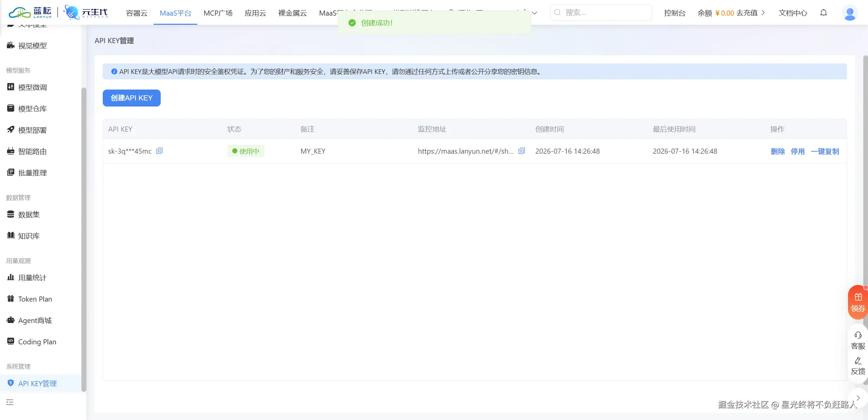Click the 使用中 status badge

tap(246, 151)
